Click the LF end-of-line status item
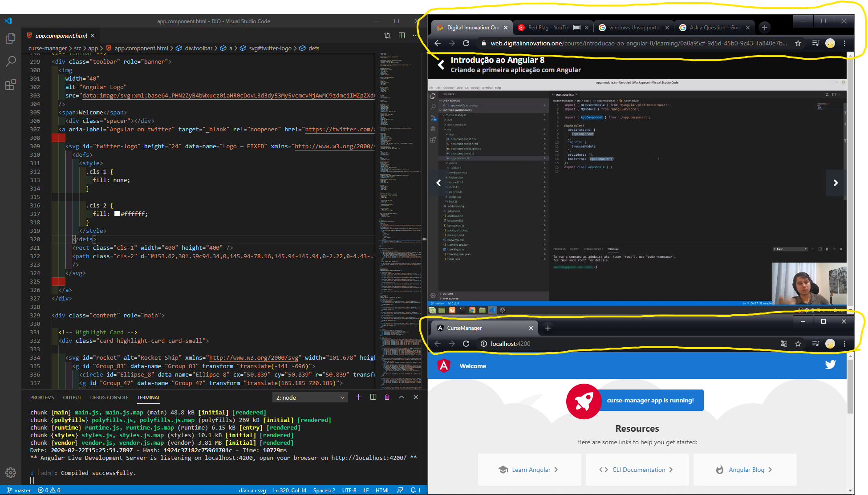This screenshot has width=868, height=495. 366,490
